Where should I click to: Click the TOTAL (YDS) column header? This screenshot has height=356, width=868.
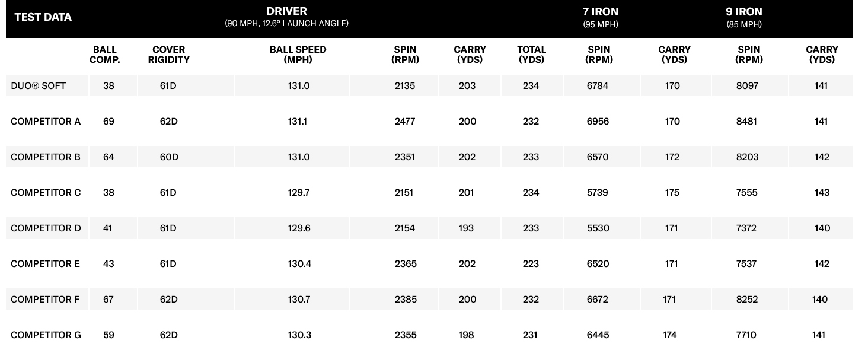point(531,55)
